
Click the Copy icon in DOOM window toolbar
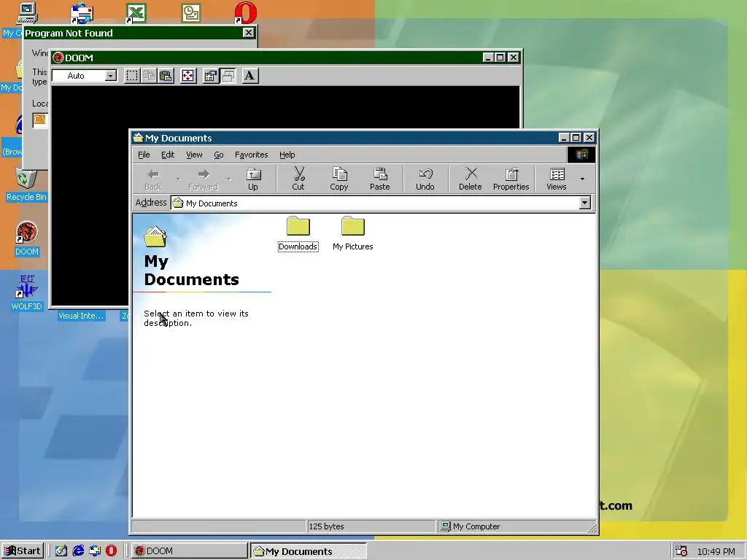(x=149, y=76)
